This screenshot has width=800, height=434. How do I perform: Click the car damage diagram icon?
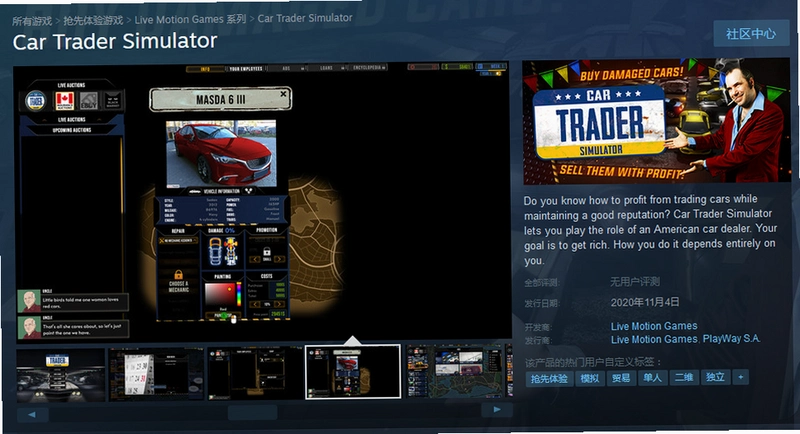pos(223,251)
